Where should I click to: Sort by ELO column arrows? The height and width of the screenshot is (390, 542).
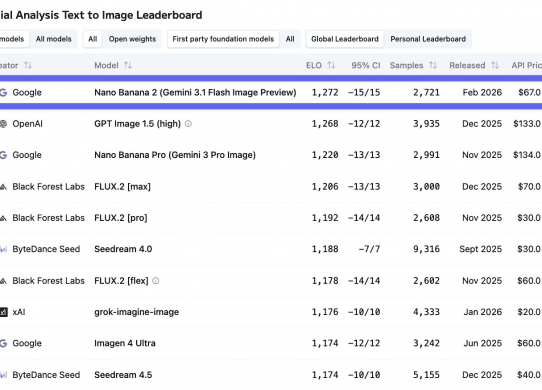click(x=331, y=65)
